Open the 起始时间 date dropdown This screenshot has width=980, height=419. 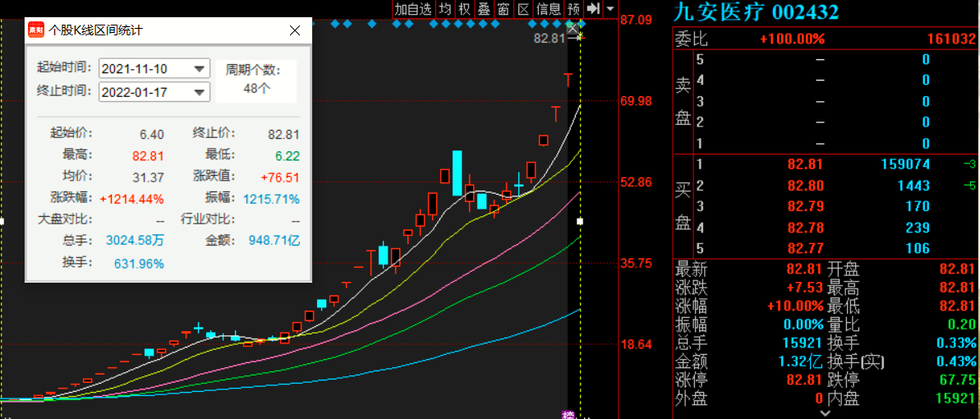(x=200, y=69)
